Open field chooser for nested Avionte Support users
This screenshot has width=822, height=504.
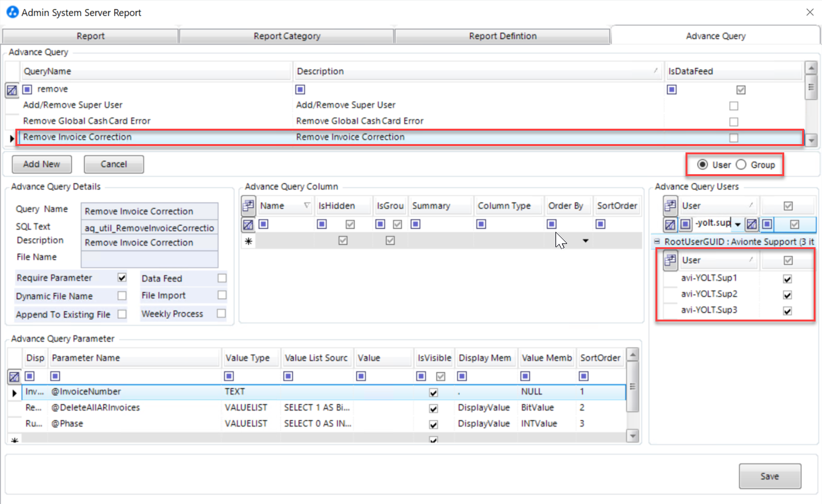tap(670, 260)
